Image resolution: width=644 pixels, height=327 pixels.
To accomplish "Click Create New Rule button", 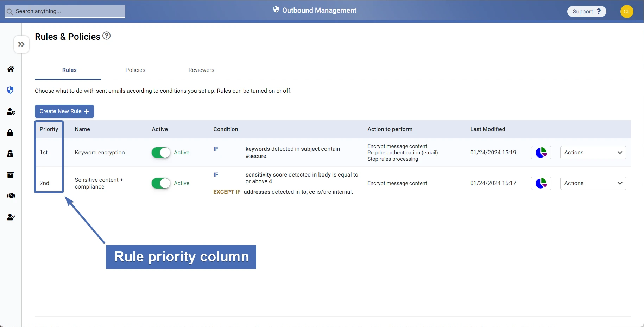I will 64,111.
